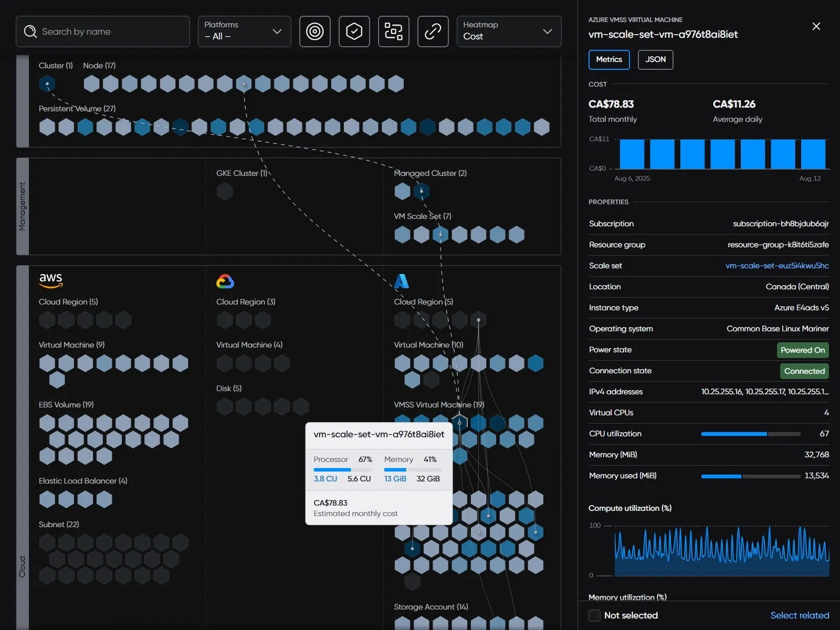
Task: Click the IPv4 addresses value
Action: coord(765,392)
